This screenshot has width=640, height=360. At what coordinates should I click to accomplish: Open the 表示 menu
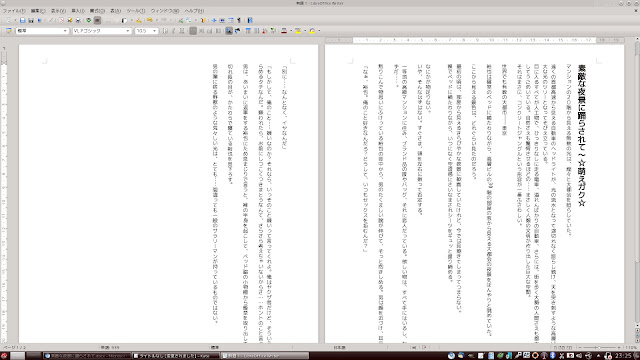coord(58,11)
